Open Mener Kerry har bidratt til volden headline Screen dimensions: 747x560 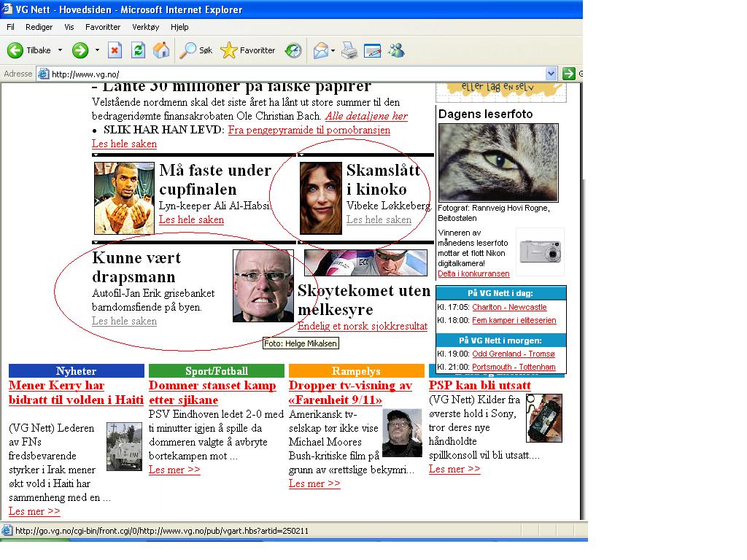point(76,392)
